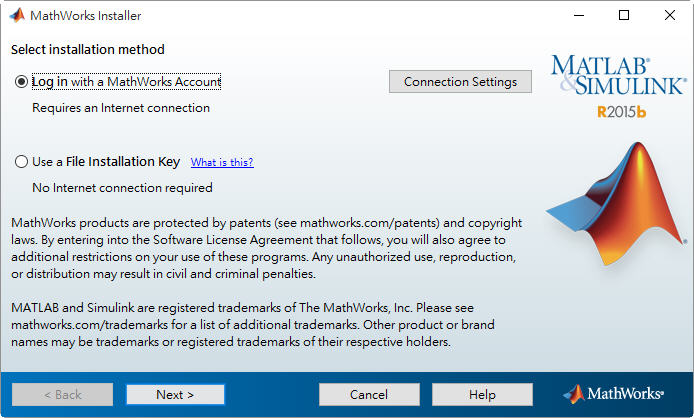Click the R2015b version label
The width and height of the screenshot is (694, 418).
point(621,112)
